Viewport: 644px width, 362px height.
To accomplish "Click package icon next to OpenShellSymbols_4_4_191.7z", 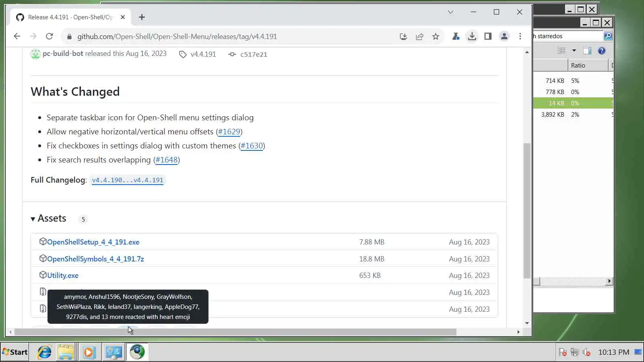I will [x=43, y=258].
